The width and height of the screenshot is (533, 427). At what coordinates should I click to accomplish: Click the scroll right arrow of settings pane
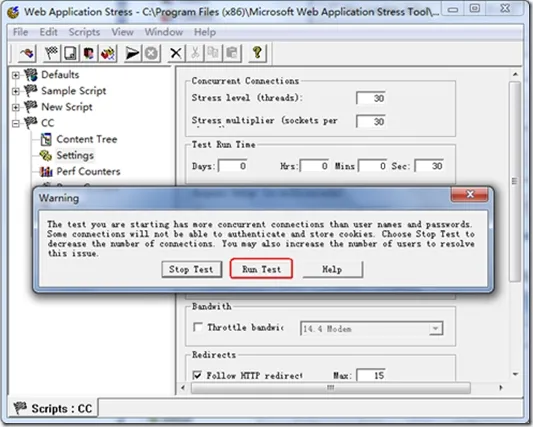coord(501,388)
